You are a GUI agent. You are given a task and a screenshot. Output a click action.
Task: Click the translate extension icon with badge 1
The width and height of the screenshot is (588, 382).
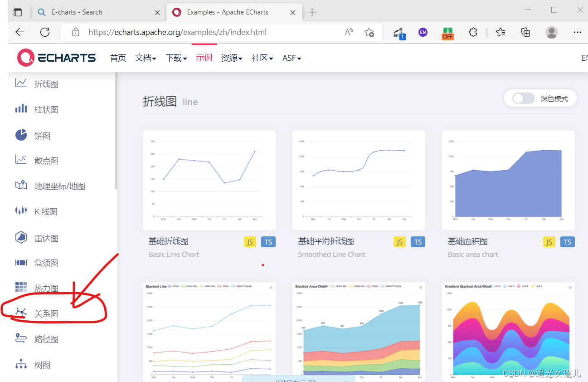pos(399,33)
